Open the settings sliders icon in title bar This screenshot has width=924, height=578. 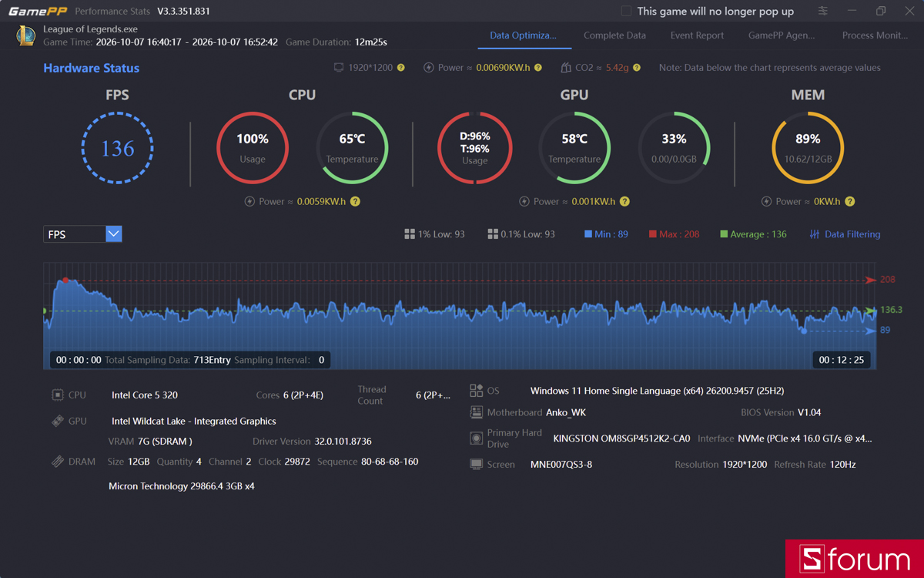823,11
